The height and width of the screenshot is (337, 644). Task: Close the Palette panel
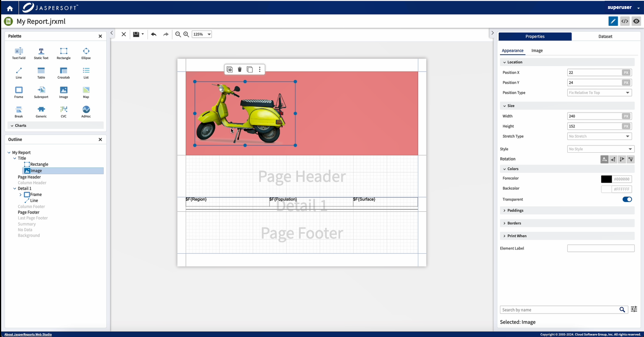(x=100, y=36)
